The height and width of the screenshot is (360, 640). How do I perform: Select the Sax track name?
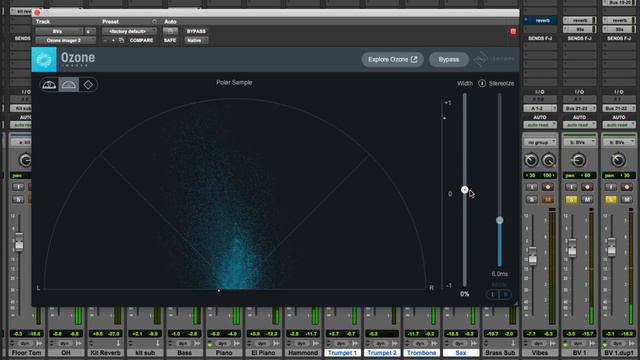(x=461, y=353)
